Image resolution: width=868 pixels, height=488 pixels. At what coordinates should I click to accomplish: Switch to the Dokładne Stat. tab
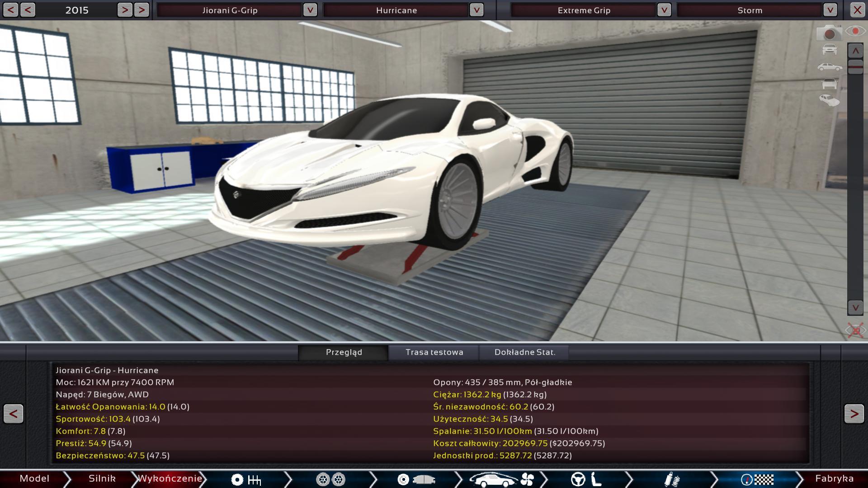524,352
